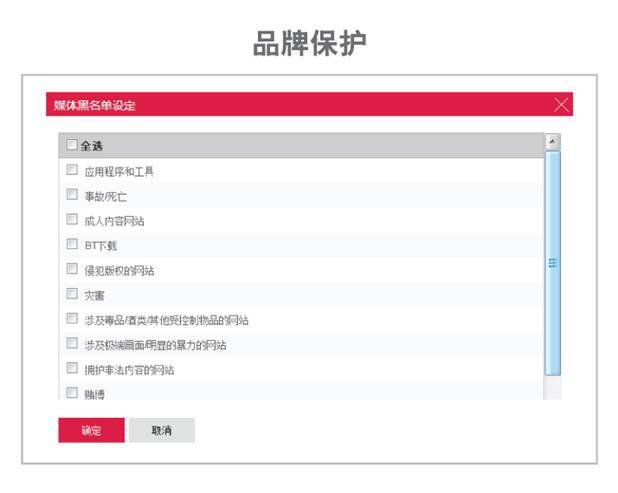618x493 pixels.
Task: Click the 灾害 label text
Action: click(x=94, y=296)
